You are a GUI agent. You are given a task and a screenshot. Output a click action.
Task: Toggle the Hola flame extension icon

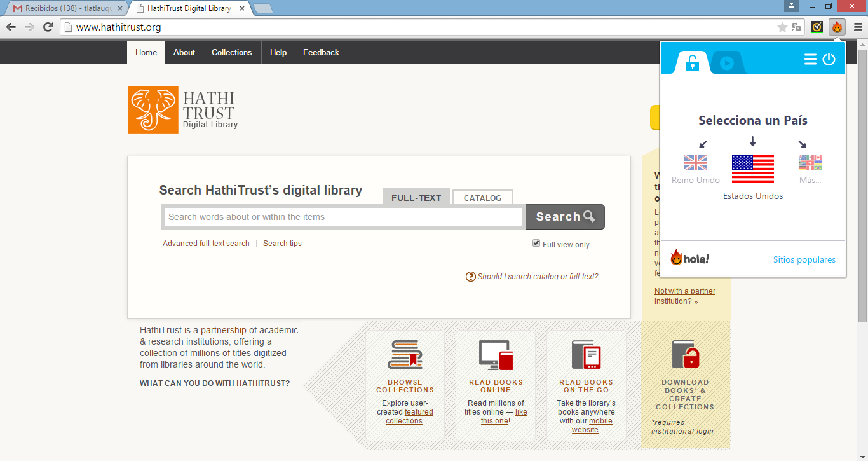pos(837,27)
